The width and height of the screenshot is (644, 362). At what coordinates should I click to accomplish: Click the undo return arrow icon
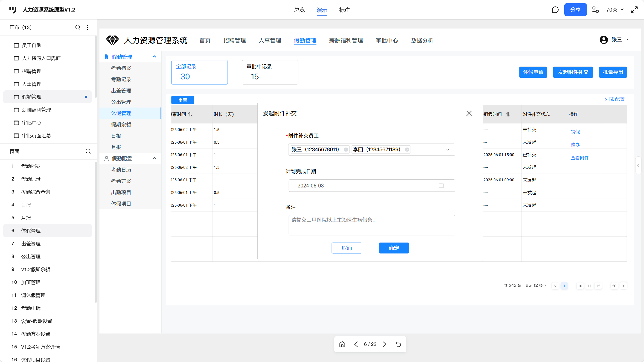click(x=398, y=344)
